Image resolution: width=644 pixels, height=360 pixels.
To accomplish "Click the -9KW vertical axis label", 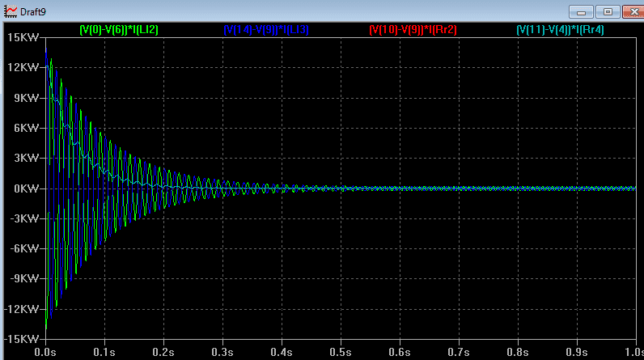I will (x=24, y=279).
